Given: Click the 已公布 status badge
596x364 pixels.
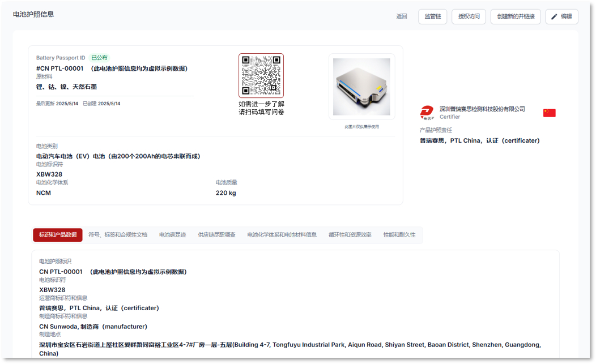Looking at the screenshot, I should pyautogui.click(x=100, y=58).
